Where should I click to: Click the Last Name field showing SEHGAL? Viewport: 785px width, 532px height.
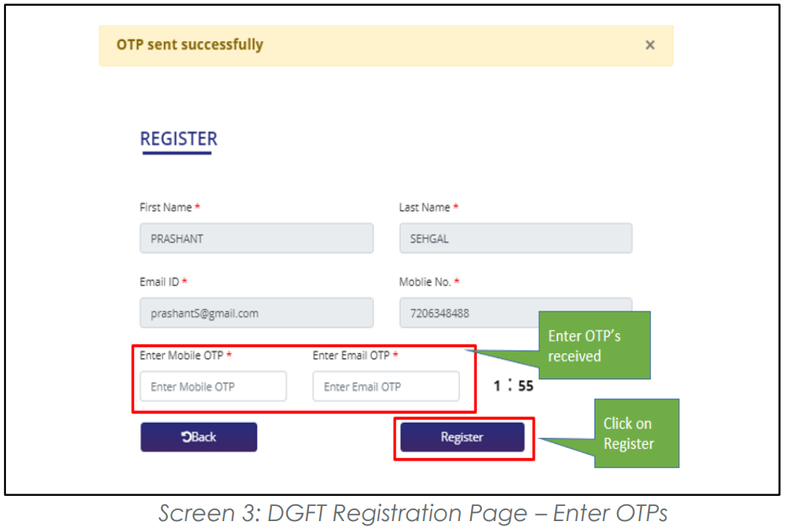coord(515,238)
